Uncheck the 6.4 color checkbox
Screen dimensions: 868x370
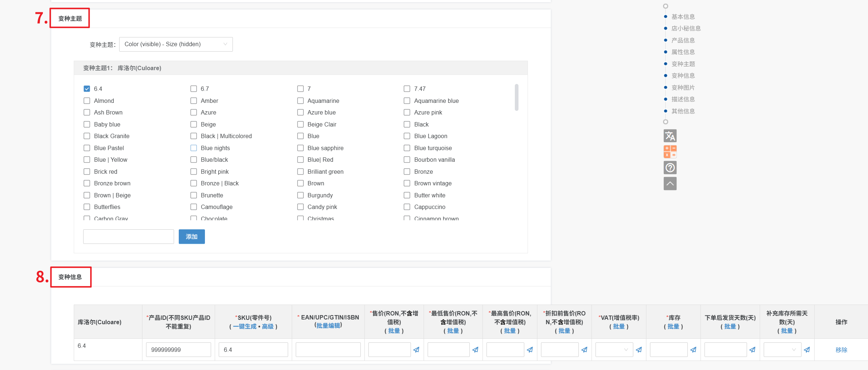(87, 89)
